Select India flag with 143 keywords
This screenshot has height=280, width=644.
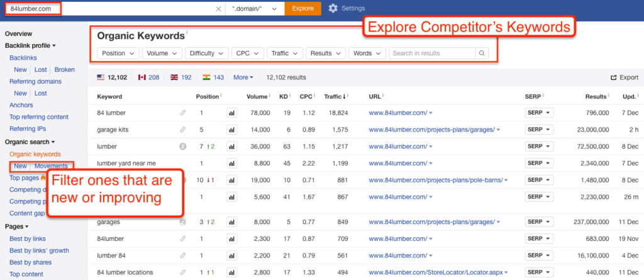(213, 77)
